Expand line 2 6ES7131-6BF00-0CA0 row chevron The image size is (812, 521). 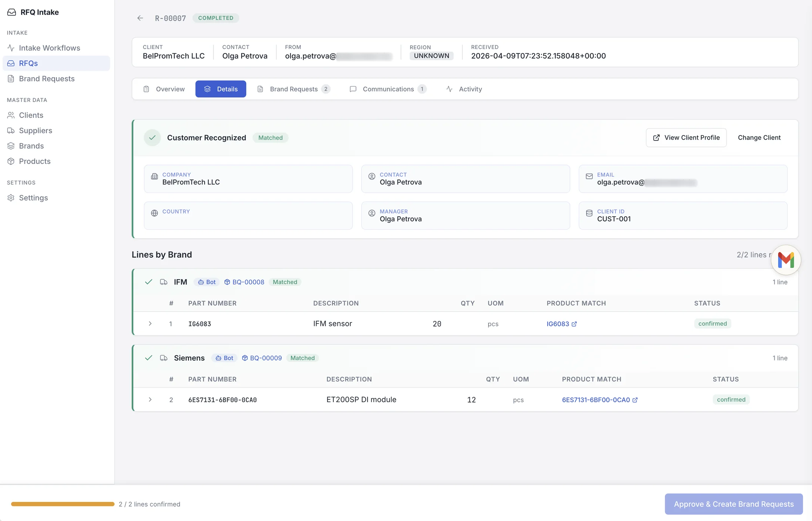(x=150, y=399)
